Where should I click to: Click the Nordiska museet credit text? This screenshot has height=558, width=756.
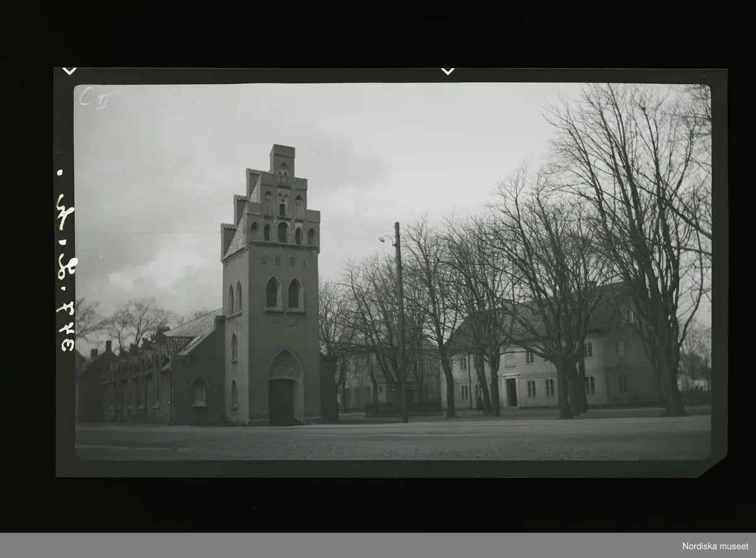pyautogui.click(x=715, y=546)
